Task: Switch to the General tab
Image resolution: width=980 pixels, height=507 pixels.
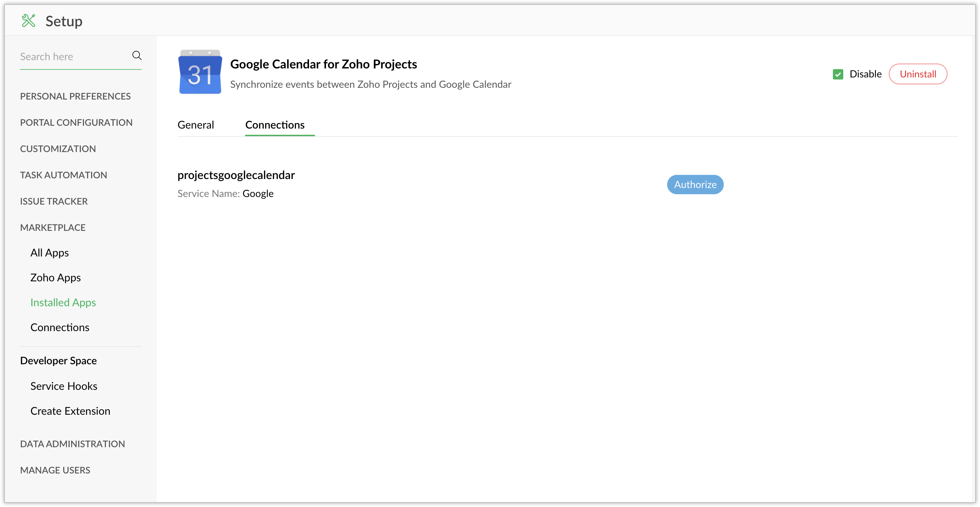Action: tap(195, 125)
